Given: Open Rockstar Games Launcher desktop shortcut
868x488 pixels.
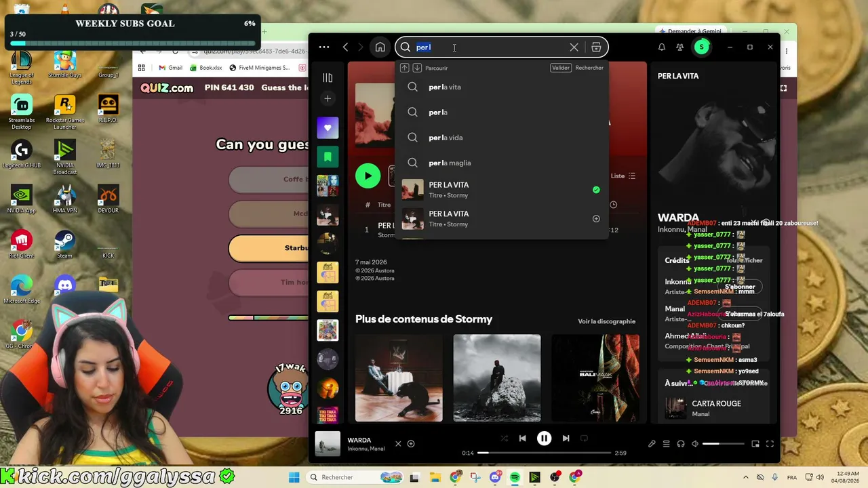Looking at the screenshot, I should (x=65, y=112).
